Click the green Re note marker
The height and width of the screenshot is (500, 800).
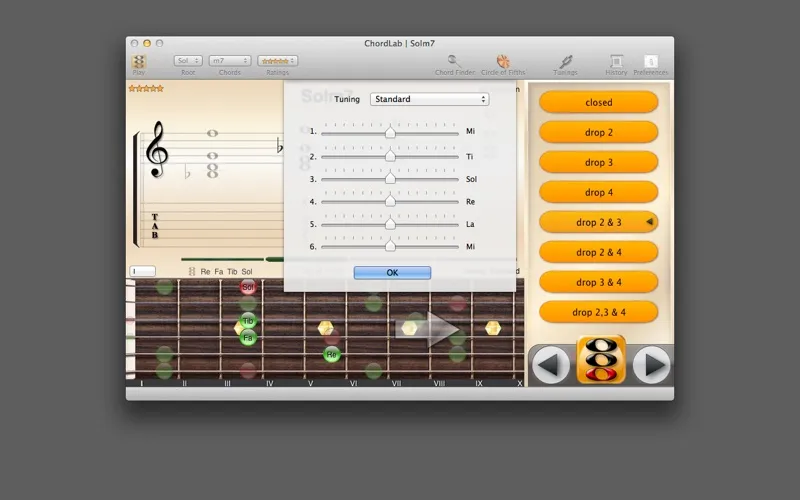pyautogui.click(x=332, y=355)
